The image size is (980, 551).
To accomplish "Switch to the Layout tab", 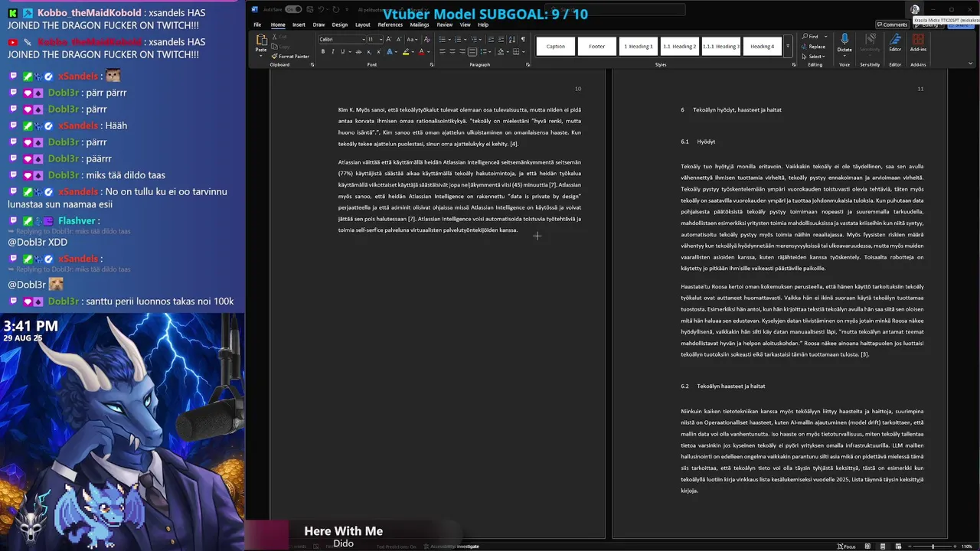I will point(363,24).
